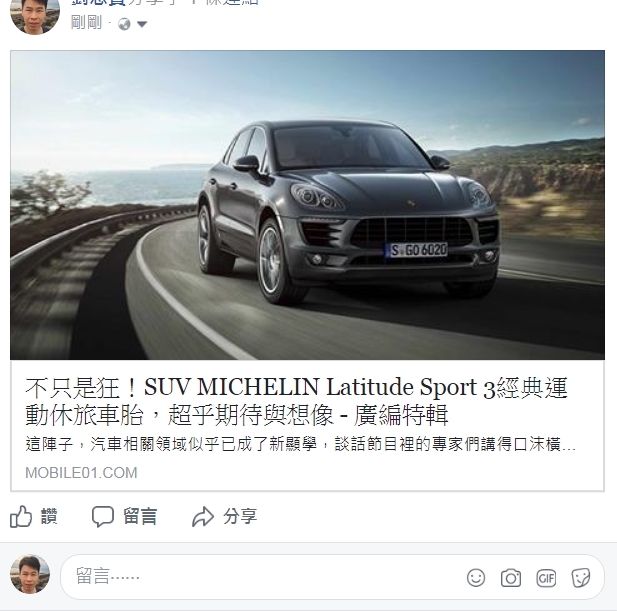
Task: Open the MICHELIN Latitude Sport 3 headline link
Action: 296,401
